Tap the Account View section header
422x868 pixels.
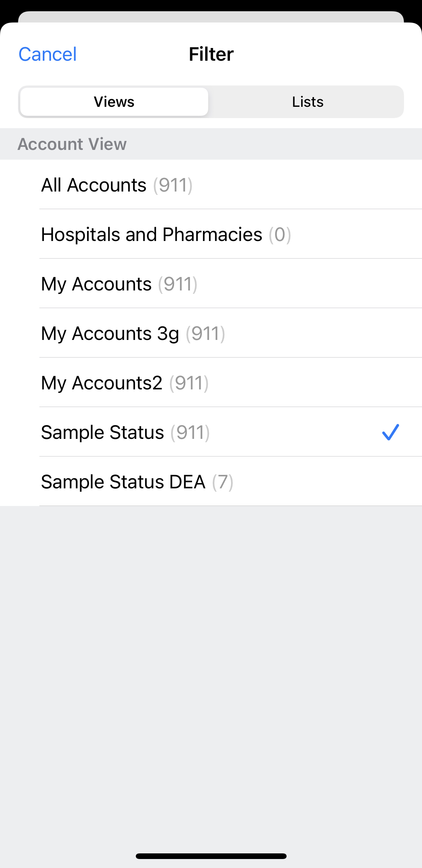(72, 144)
